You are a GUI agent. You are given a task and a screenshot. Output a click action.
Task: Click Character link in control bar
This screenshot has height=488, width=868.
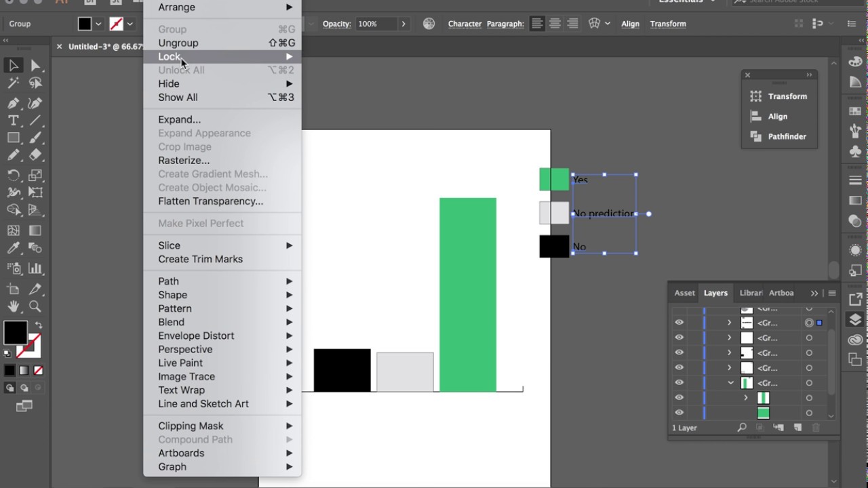coord(465,24)
